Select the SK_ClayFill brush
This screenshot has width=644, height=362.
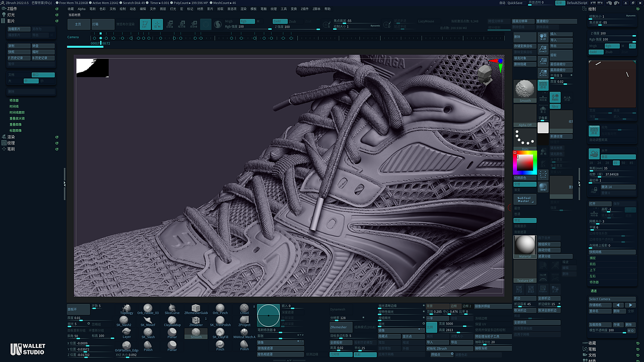pyautogui.click(x=220, y=333)
